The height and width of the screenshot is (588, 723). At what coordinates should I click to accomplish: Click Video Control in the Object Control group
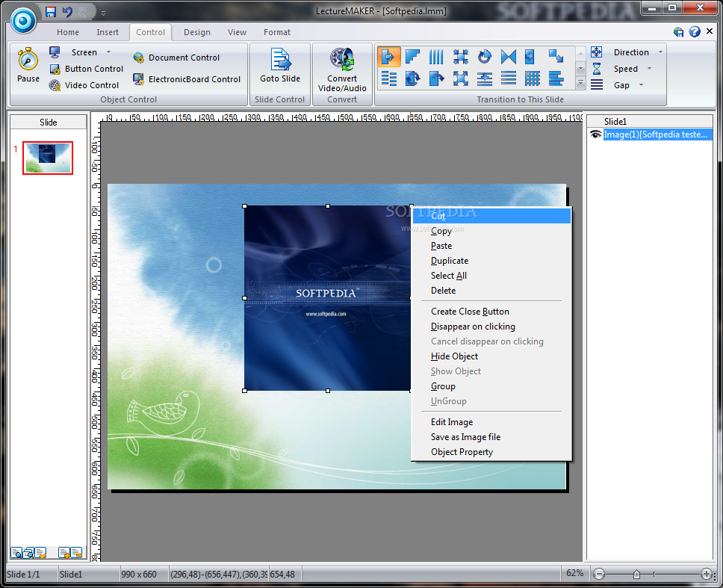click(x=84, y=85)
